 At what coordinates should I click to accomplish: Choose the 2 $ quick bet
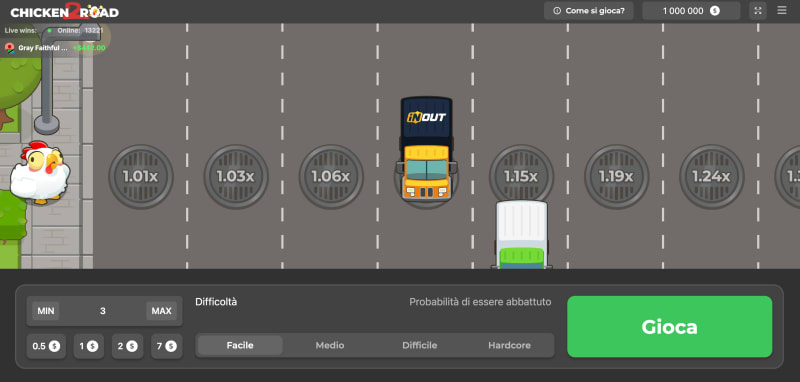(x=127, y=346)
